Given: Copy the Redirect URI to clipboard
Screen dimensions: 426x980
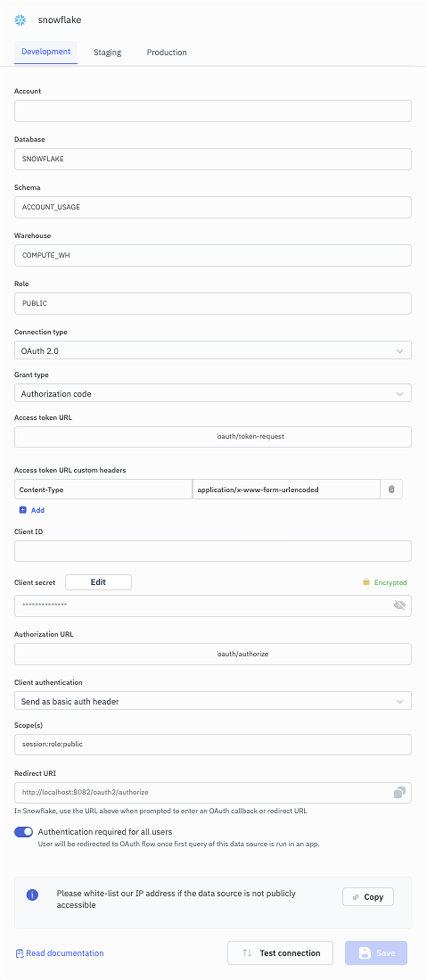Looking at the screenshot, I should point(399,793).
